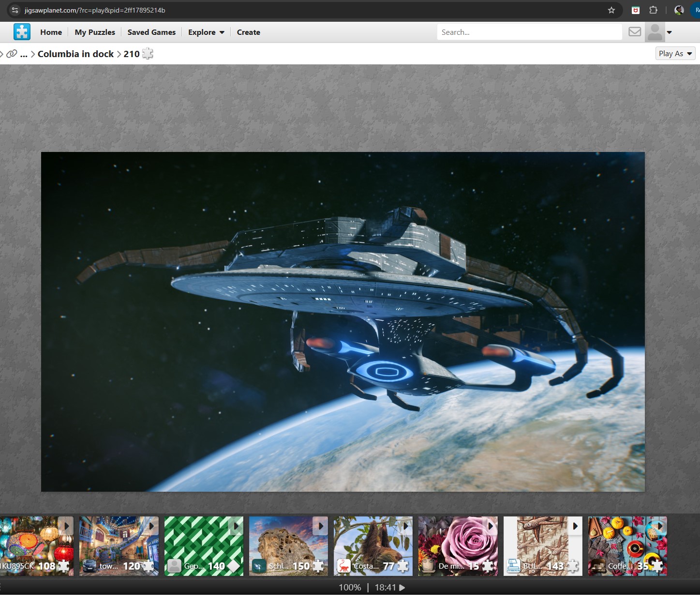Viewport: 700px width, 604px height.
Task: Open the pink rose puzzle thumbnail
Action: (x=458, y=546)
